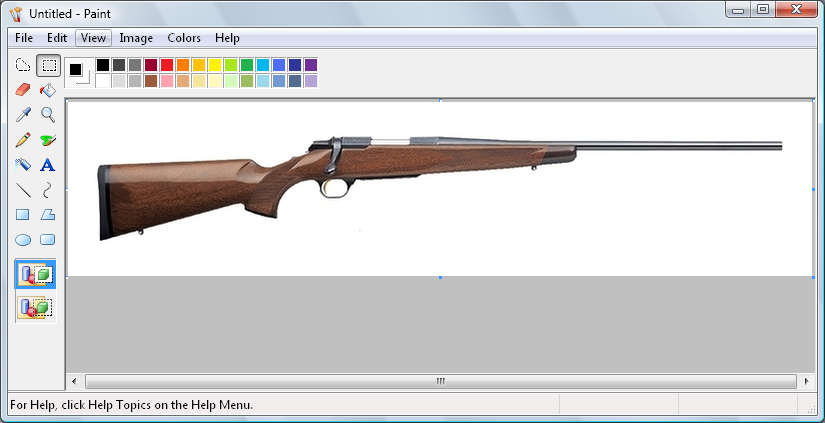The height and width of the screenshot is (423, 825).
Task: Choose the yellow palette color
Action: (215, 65)
